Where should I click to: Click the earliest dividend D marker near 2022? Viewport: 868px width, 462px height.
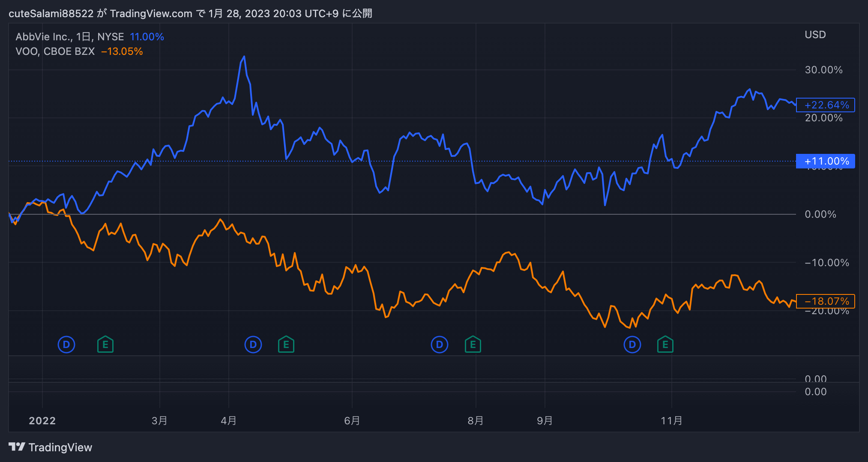tap(66, 345)
